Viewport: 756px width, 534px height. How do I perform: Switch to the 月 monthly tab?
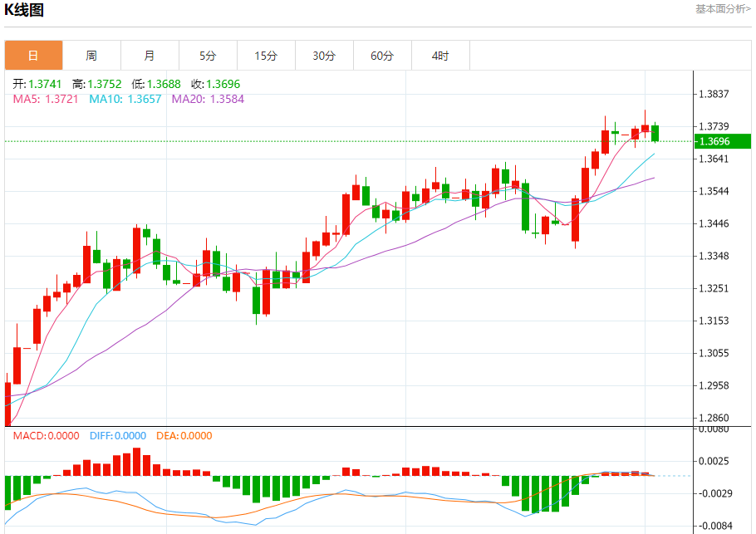(150, 56)
